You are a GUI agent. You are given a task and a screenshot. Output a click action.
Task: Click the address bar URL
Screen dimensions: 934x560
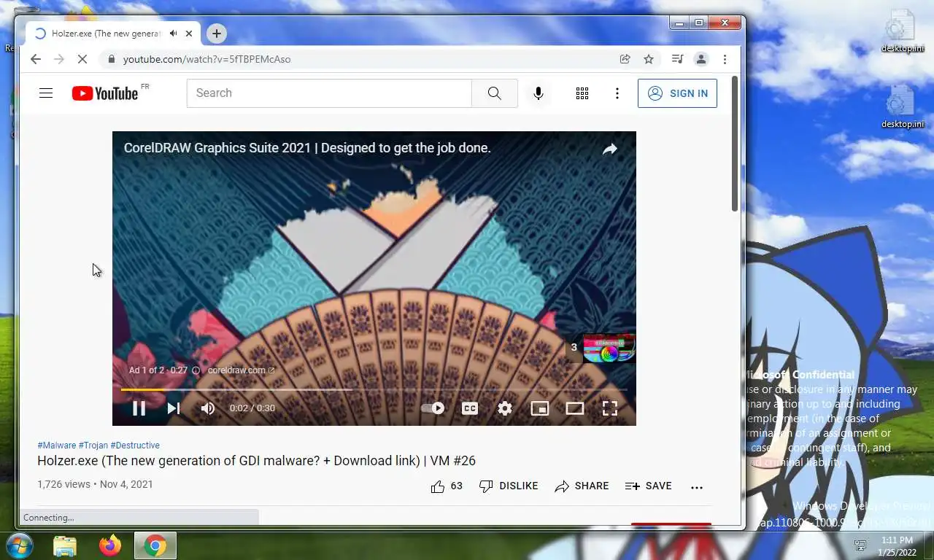click(207, 59)
